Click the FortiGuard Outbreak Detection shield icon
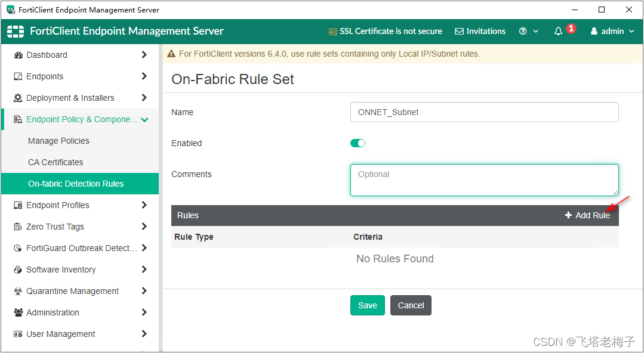Viewport: 644px width, 353px height. coord(18,248)
